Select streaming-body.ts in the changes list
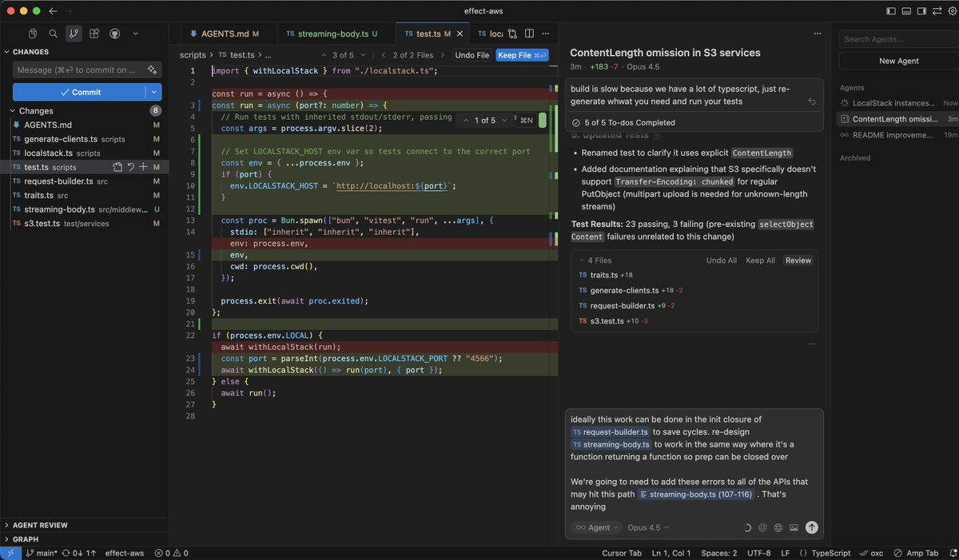The image size is (959, 560). pyautogui.click(x=60, y=209)
